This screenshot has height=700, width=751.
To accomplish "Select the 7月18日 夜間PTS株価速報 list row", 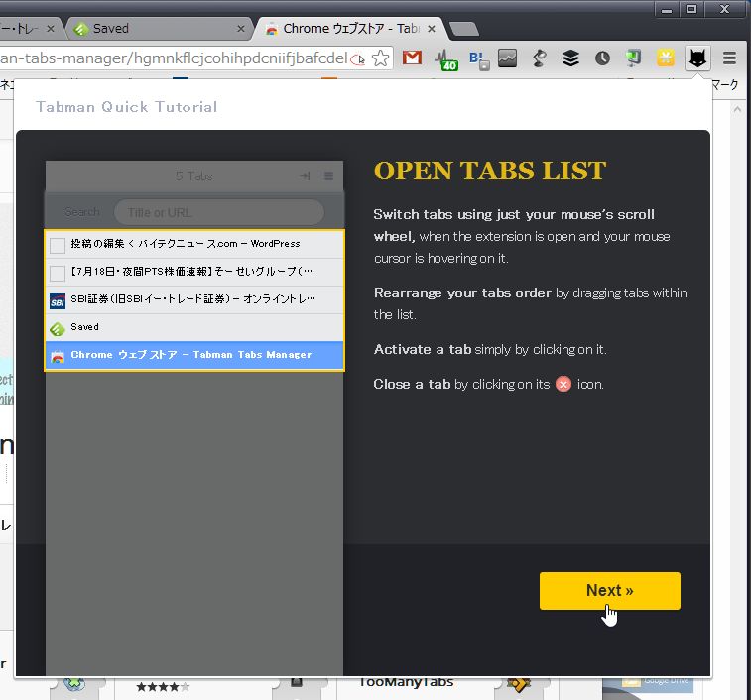I will (194, 273).
